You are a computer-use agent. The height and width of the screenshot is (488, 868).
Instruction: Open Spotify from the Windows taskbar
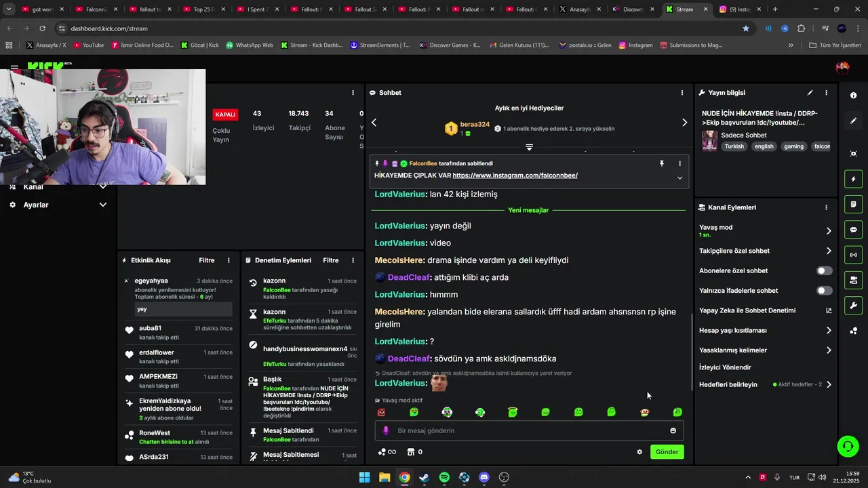[x=444, y=477]
